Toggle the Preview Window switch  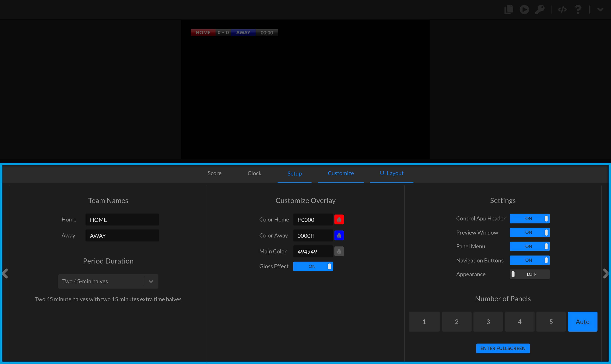(x=530, y=233)
